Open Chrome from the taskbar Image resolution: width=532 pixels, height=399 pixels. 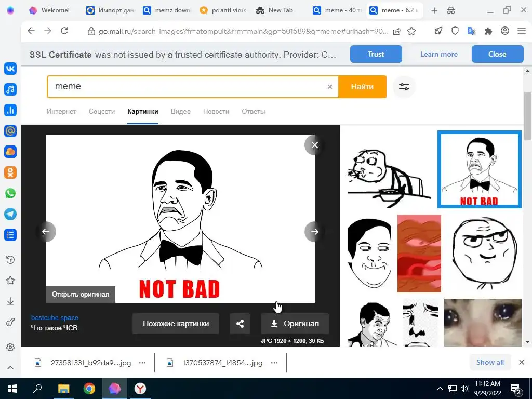pyautogui.click(x=89, y=389)
